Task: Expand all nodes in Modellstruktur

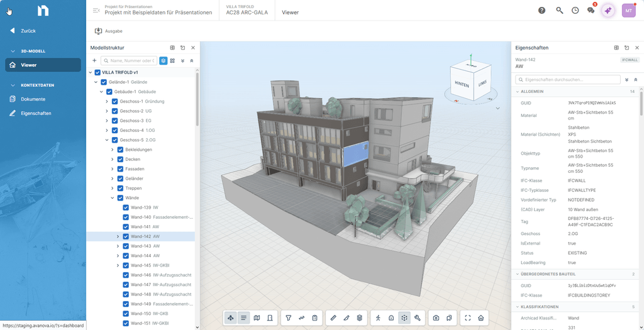Action: pos(183,61)
